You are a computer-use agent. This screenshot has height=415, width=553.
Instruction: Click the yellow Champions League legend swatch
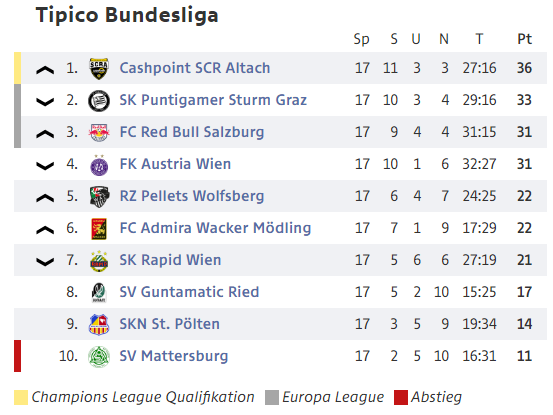point(21,397)
